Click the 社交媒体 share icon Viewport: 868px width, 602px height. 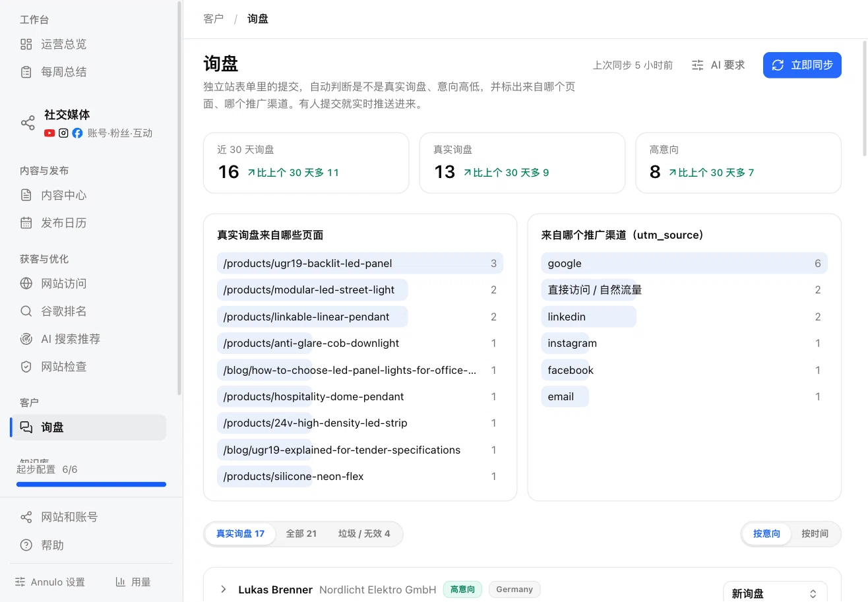(x=28, y=123)
